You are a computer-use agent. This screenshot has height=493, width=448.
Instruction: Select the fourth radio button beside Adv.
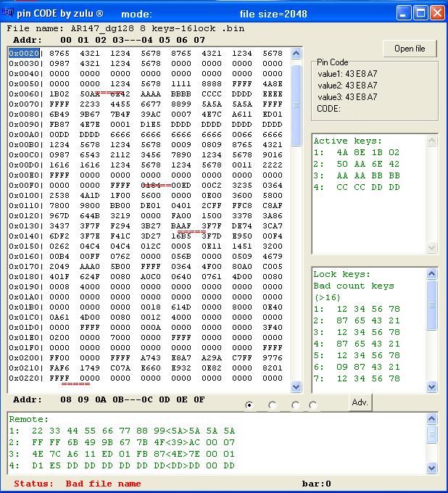coord(313,405)
